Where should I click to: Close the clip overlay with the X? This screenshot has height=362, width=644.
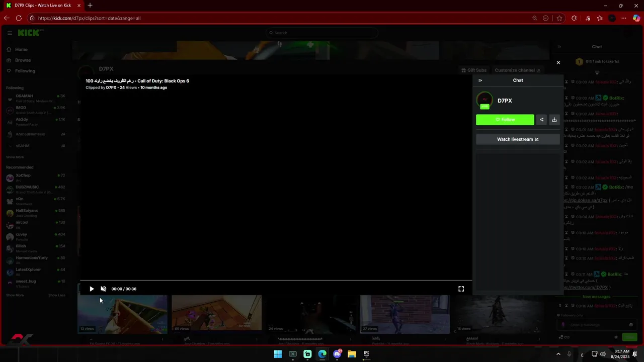558,63
